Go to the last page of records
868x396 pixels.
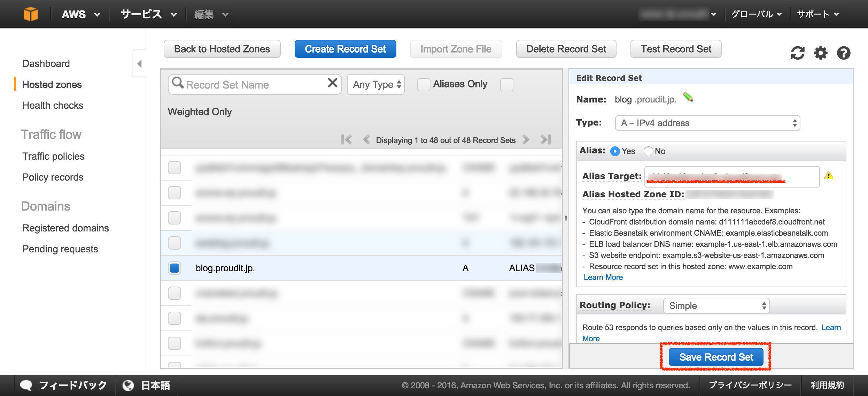point(546,140)
